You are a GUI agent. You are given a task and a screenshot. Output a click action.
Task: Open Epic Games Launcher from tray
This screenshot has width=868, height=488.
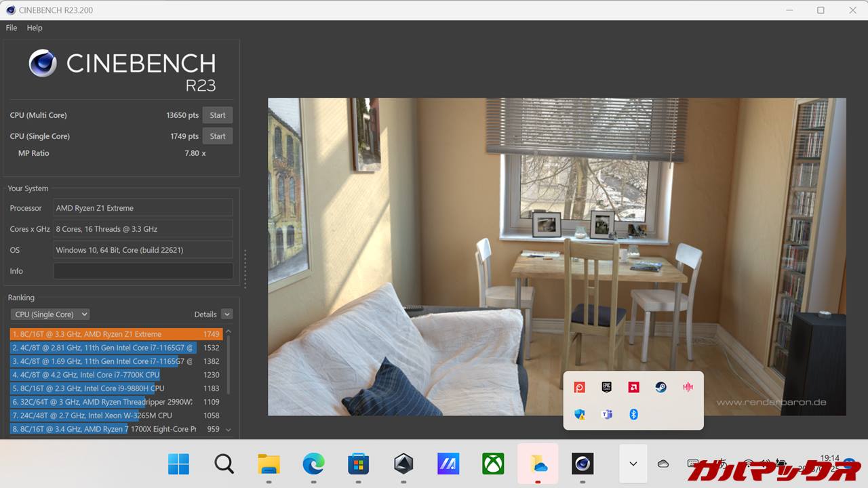click(607, 387)
